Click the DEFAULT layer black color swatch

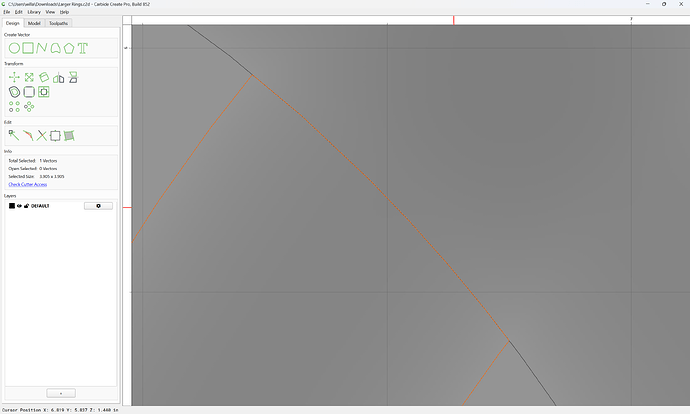(12, 206)
